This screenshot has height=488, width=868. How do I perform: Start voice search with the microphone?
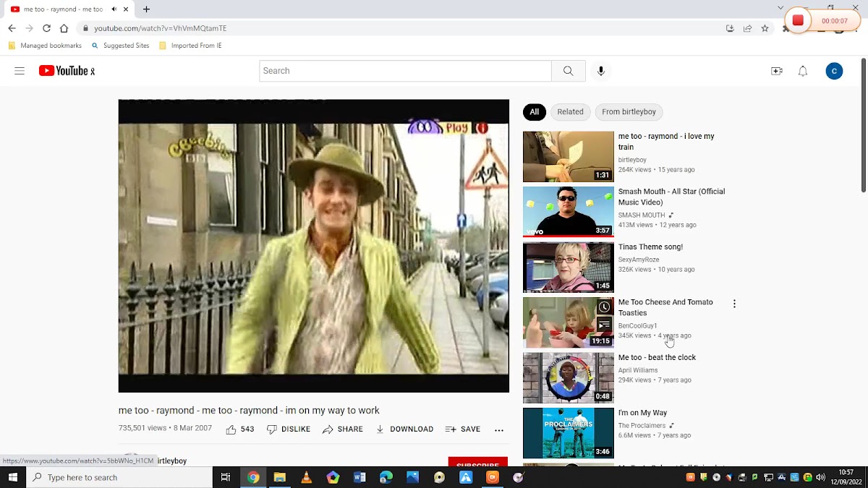tap(600, 71)
